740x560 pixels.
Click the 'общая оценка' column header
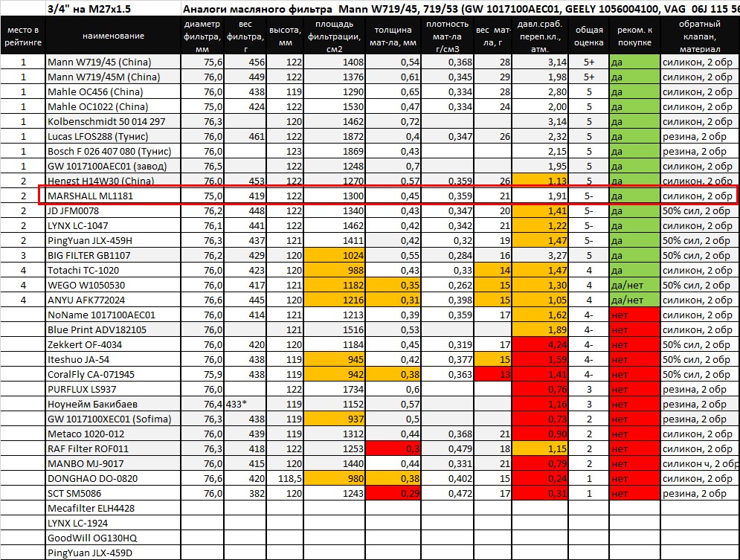(x=589, y=36)
